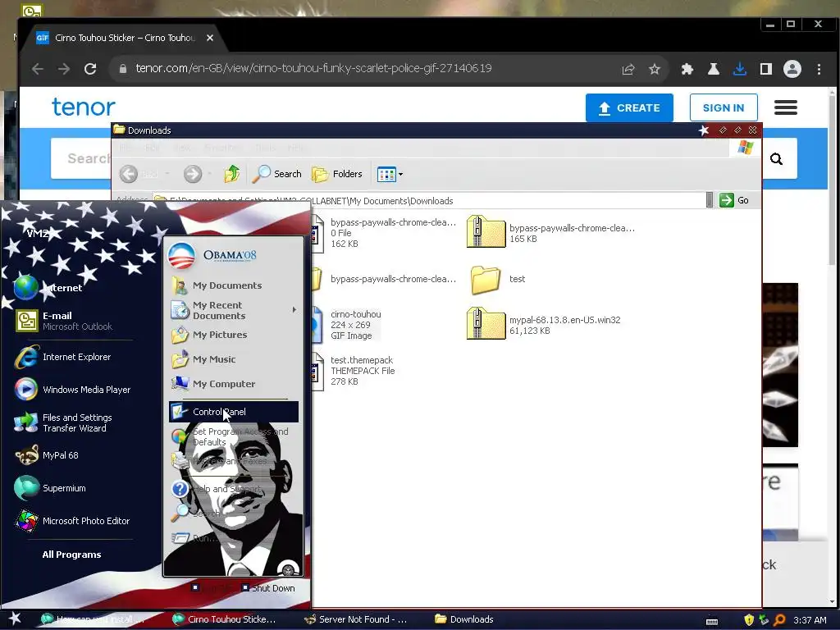Click Search in Downloads toolbar
Image resolution: width=840 pixels, height=630 pixels.
click(x=277, y=174)
